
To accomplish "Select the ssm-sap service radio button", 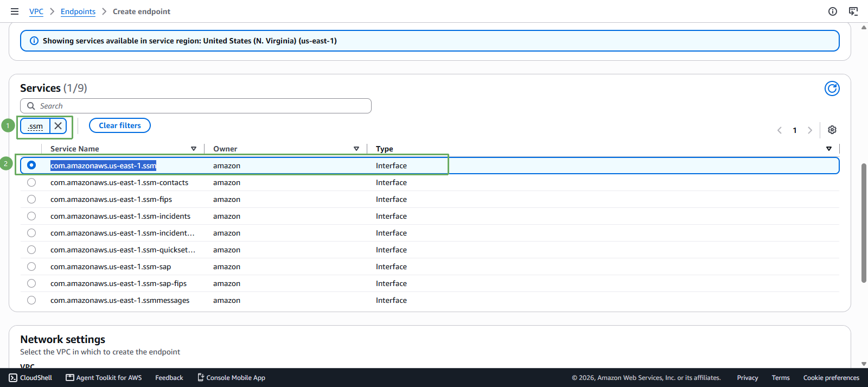I will point(31,267).
